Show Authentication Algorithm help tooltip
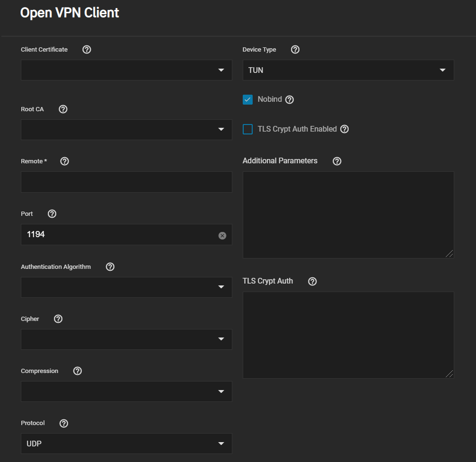 (110, 267)
